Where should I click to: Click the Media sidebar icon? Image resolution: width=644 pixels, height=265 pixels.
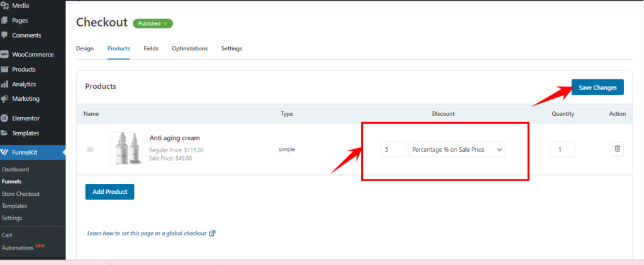4,6
